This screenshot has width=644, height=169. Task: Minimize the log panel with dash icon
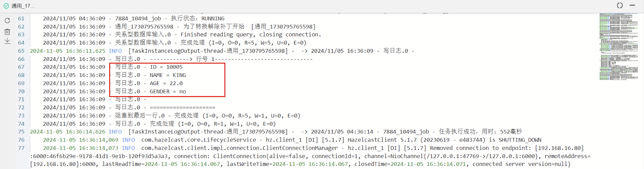click(x=632, y=5)
